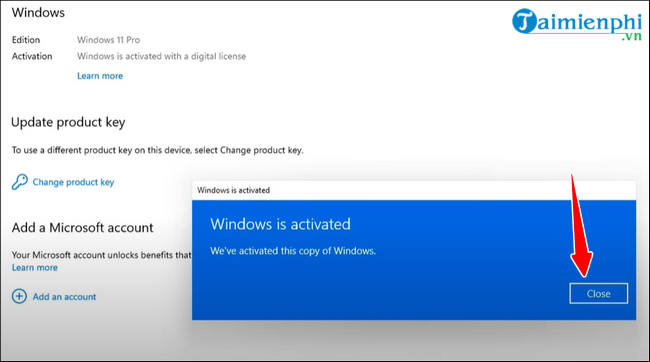
Task: Click the 'Activation' label
Action: 32,56
